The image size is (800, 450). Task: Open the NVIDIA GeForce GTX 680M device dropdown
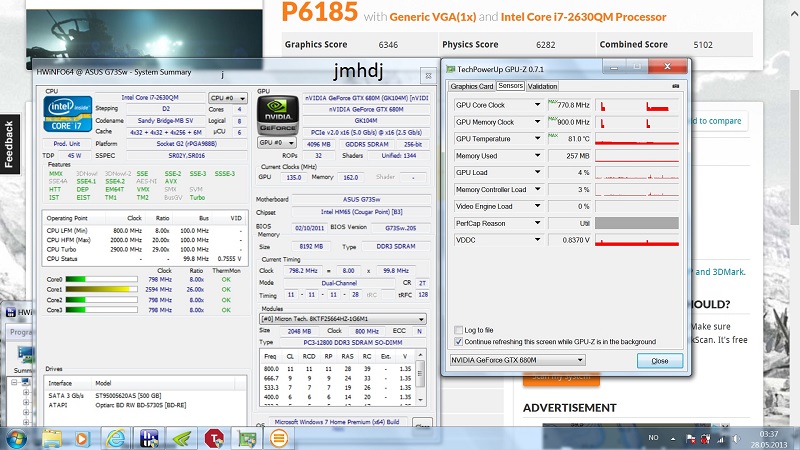pyautogui.click(x=517, y=360)
